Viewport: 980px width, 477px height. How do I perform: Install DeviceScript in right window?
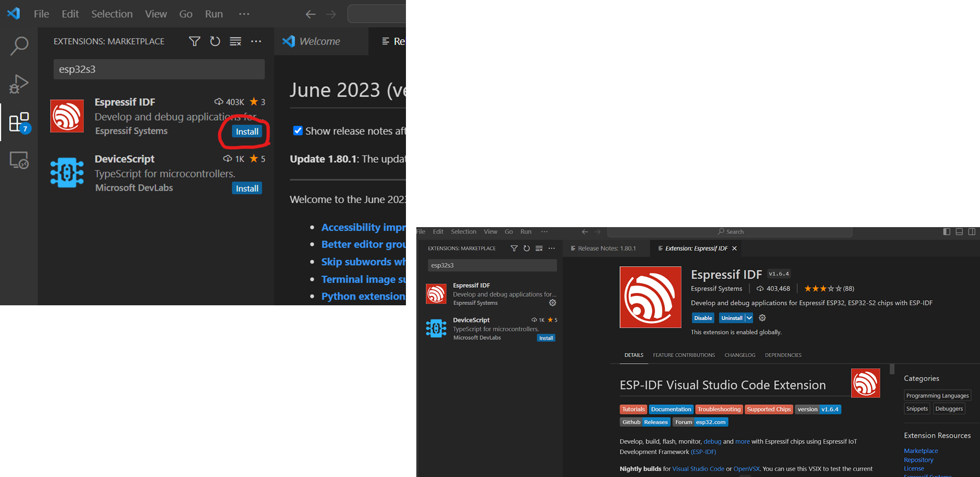point(546,338)
